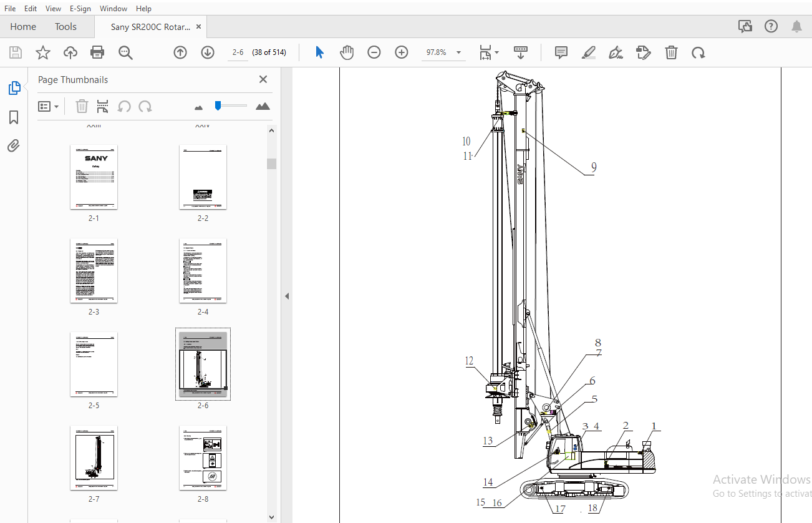Open the Edit menu

click(31, 9)
